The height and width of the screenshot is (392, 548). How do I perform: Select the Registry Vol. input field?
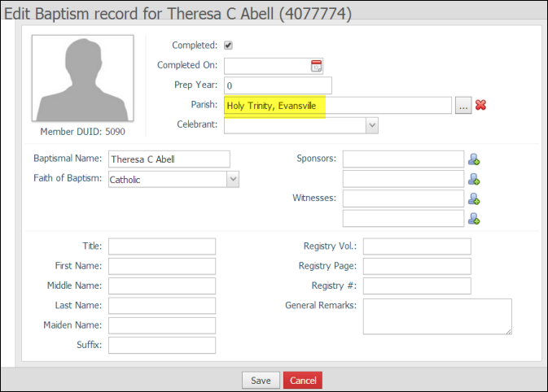[417, 246]
